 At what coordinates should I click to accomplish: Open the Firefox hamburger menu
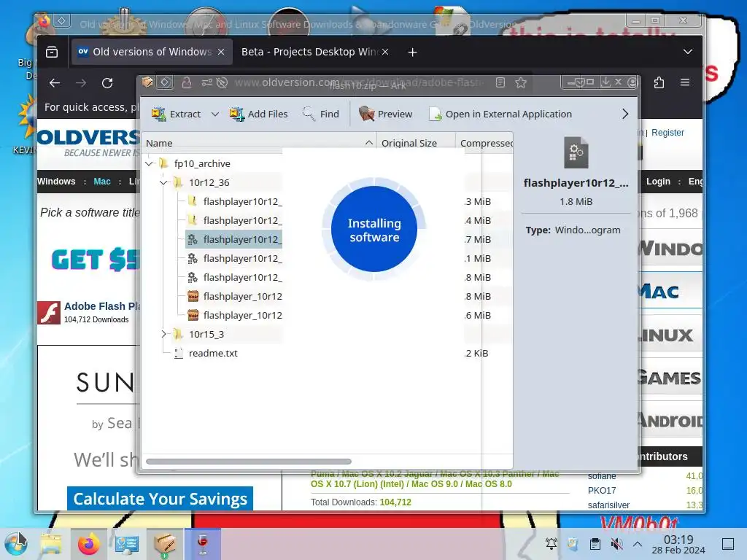685,83
